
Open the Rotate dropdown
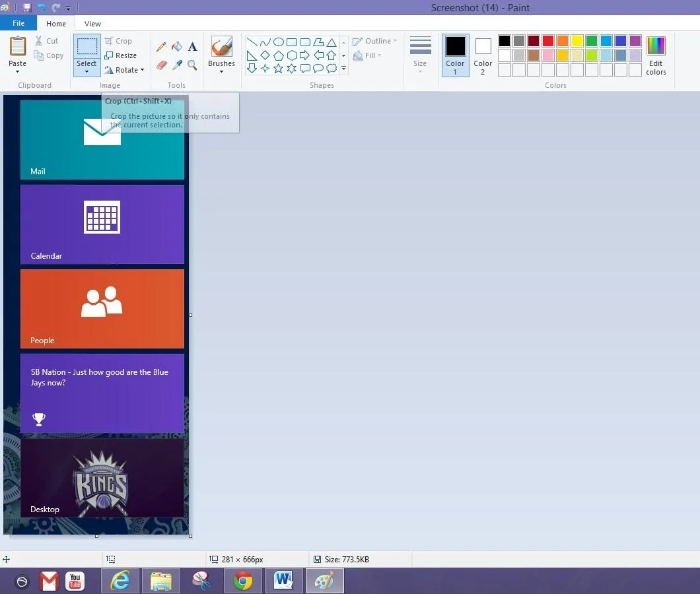124,70
